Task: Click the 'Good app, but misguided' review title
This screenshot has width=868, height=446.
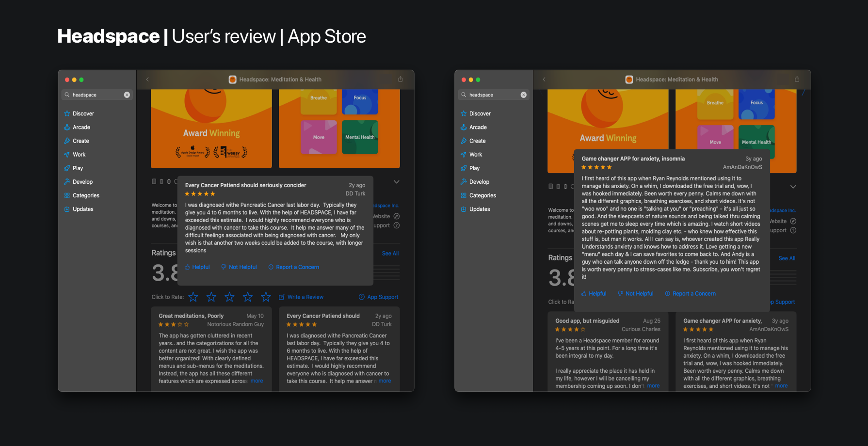Action: [x=587, y=321]
